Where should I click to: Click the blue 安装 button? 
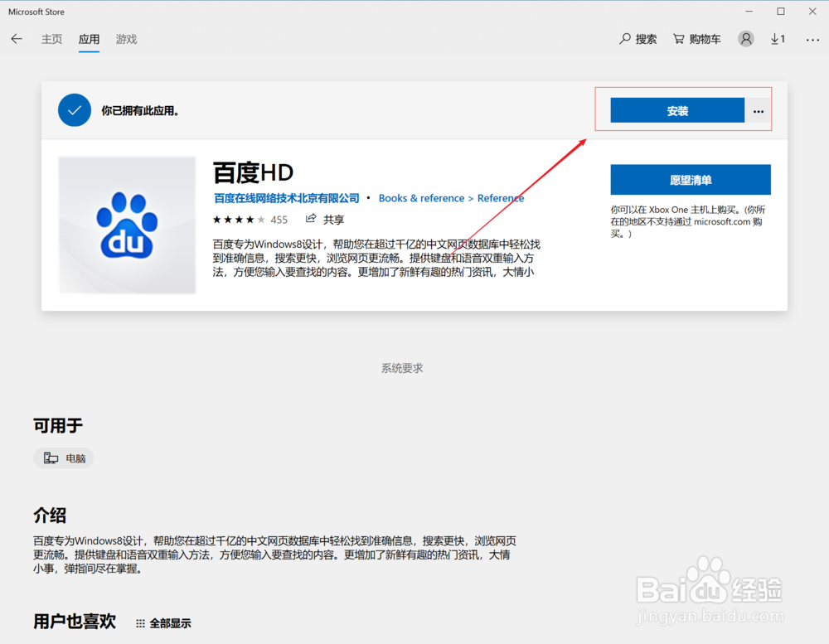click(677, 110)
